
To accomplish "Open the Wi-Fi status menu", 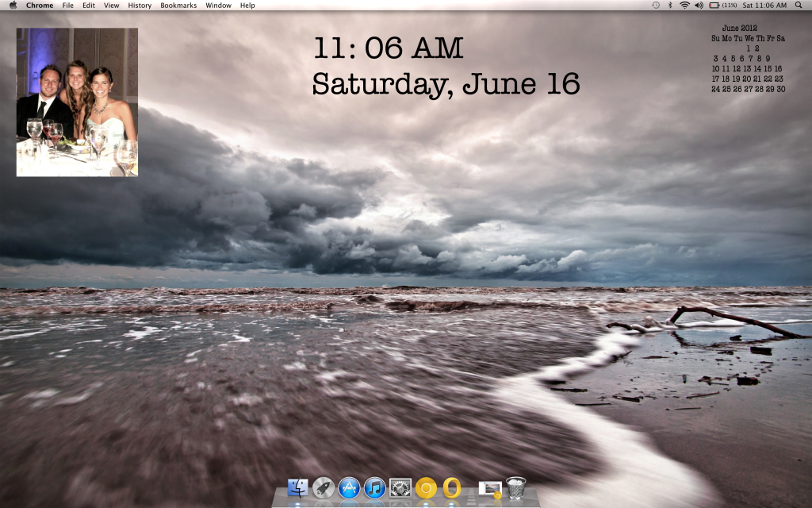I will [684, 6].
